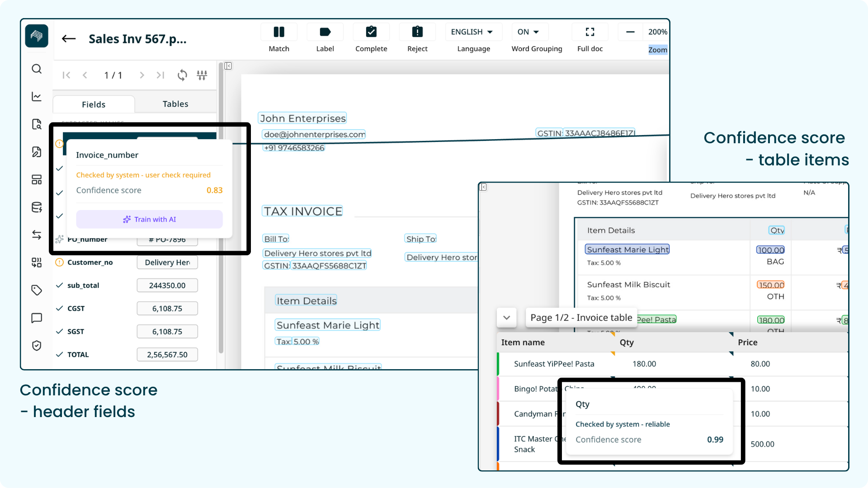Click the checkmark next to TOTAL

tap(59, 355)
